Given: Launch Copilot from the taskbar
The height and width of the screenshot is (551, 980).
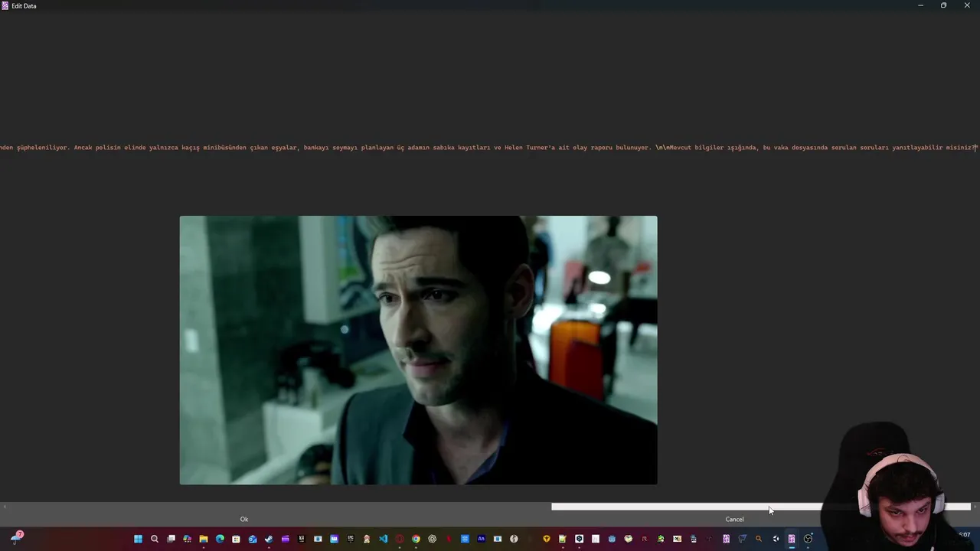Looking at the screenshot, I should (x=187, y=539).
